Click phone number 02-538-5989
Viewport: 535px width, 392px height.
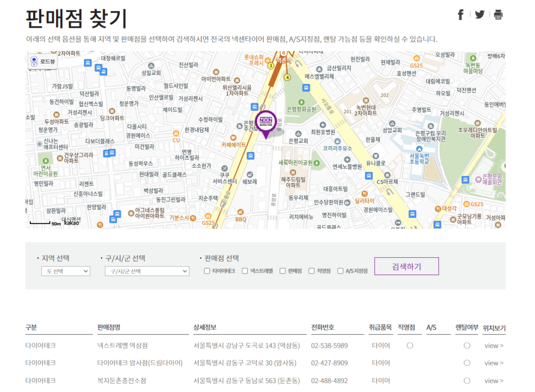pyautogui.click(x=329, y=346)
